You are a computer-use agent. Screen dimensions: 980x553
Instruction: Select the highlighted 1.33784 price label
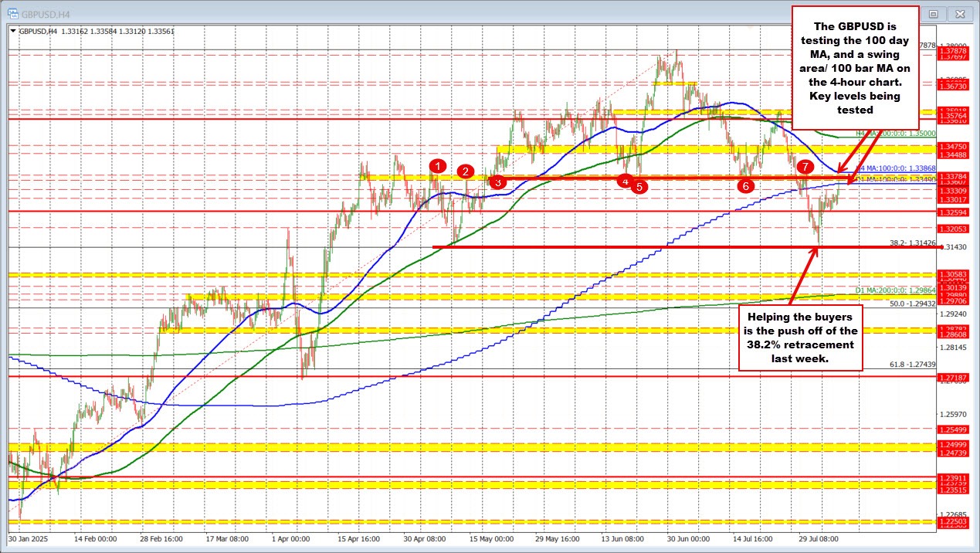point(955,176)
